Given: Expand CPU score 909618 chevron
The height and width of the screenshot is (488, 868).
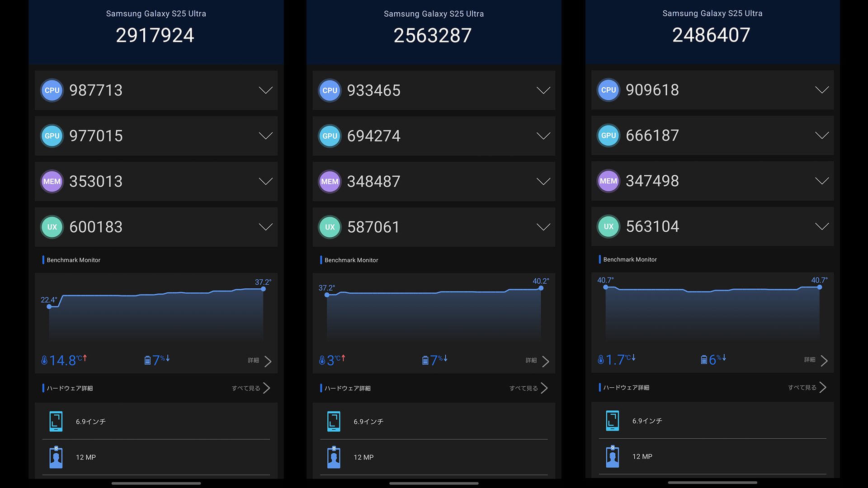Looking at the screenshot, I should [821, 90].
